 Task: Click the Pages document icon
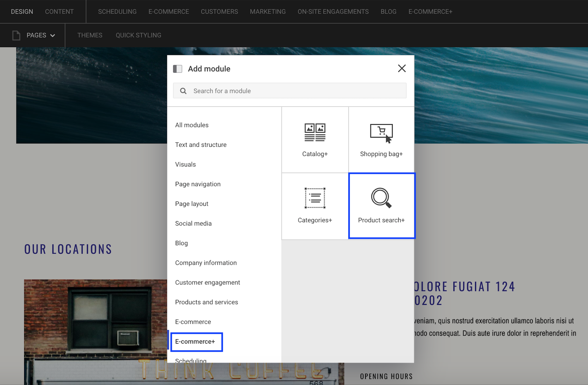click(16, 35)
